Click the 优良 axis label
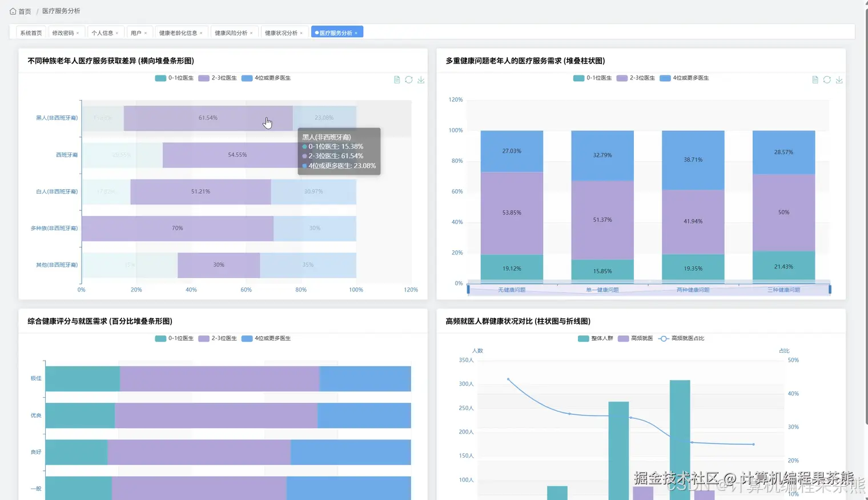 coord(36,415)
